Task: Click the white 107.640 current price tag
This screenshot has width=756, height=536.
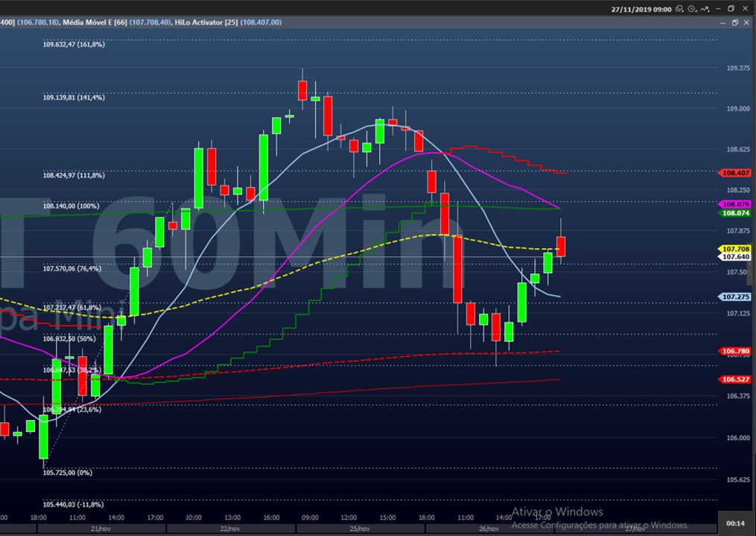Action: click(x=734, y=257)
